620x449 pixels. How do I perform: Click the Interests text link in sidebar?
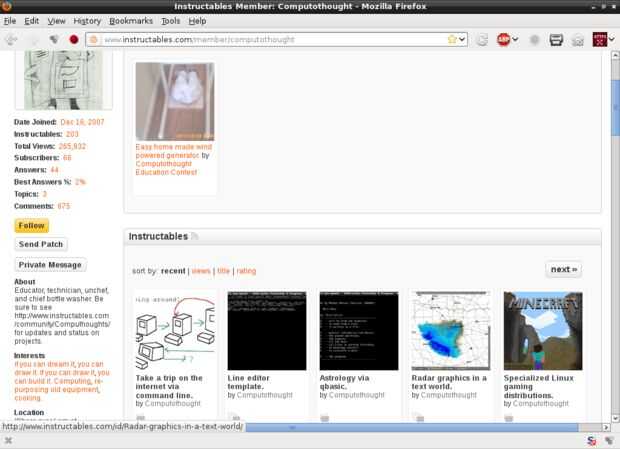pyautogui.click(x=62, y=381)
